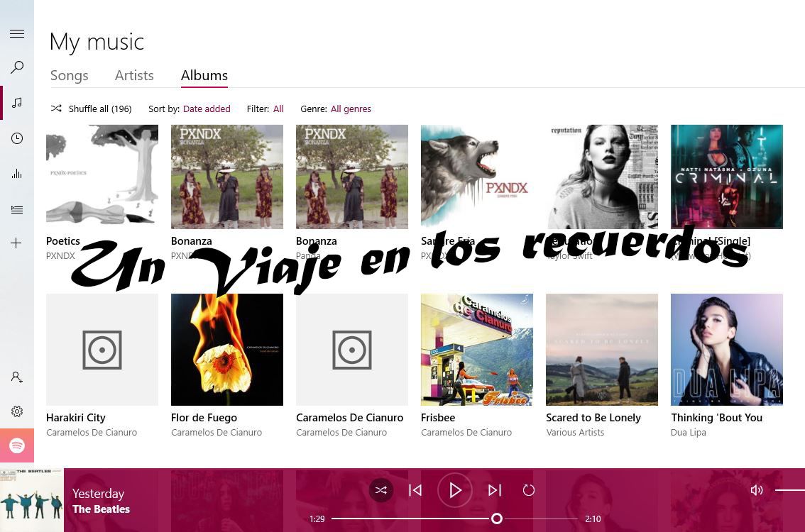Click the Dua Lipa artist name

point(689,433)
